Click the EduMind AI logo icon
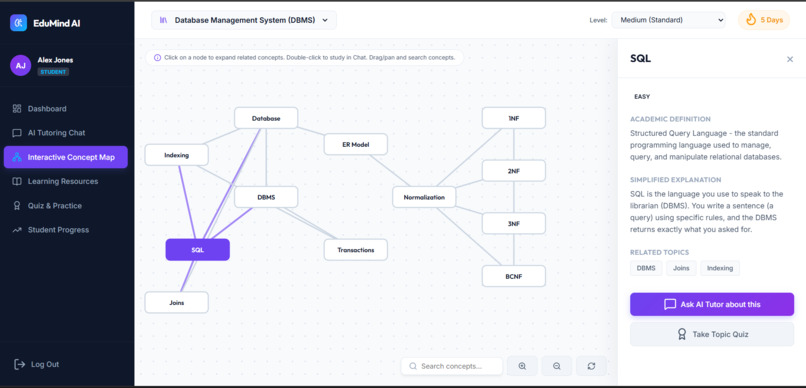 tap(19, 23)
